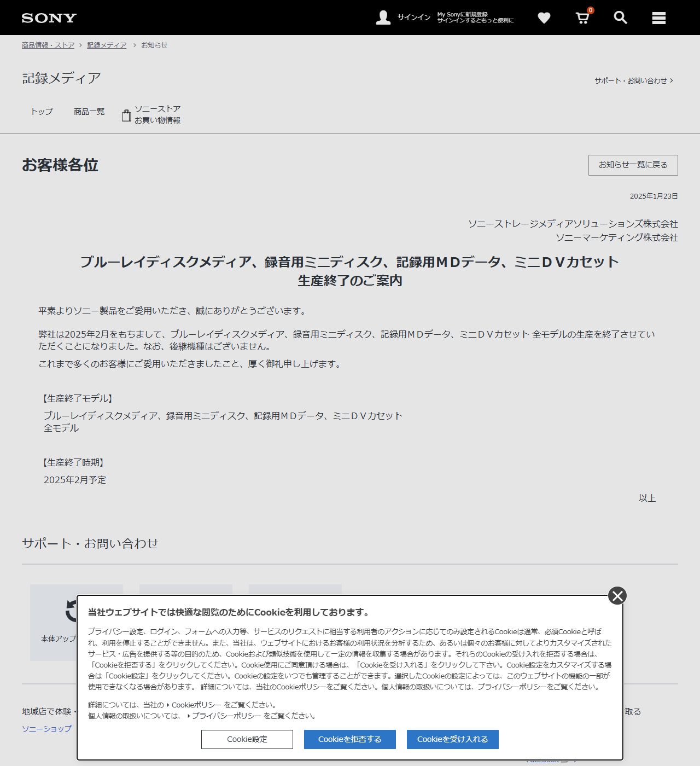
Task: Click the SONY logo
Action: click(49, 18)
